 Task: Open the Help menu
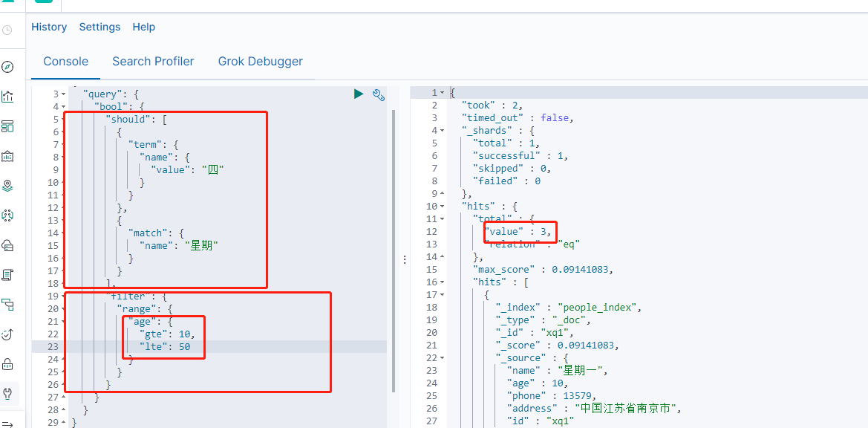(143, 27)
